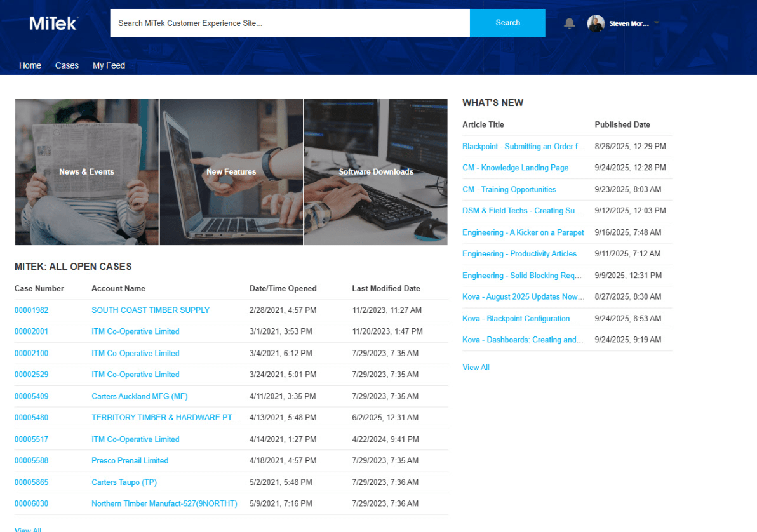Open the Carters Taupo (TP) account
This screenshot has width=757, height=532.
pos(124,482)
